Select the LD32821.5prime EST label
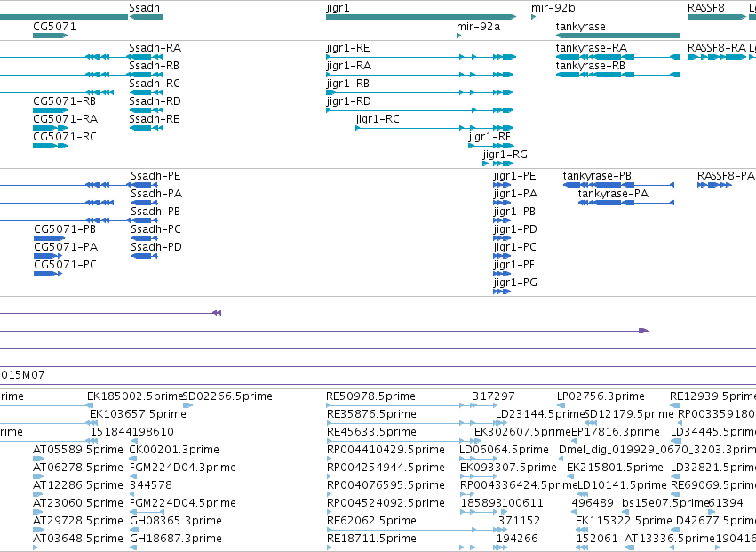Image resolution: width=756 pixels, height=552 pixels. (x=713, y=468)
